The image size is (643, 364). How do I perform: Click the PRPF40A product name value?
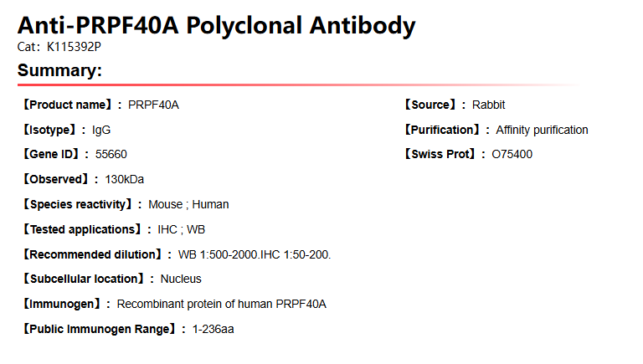153,105
